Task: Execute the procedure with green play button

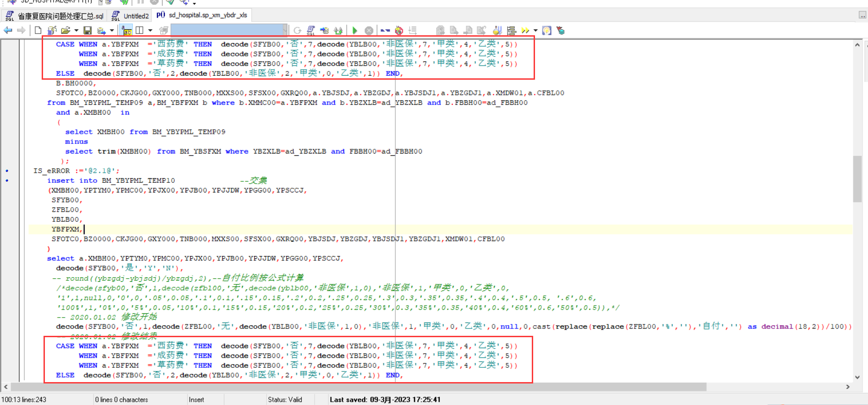Action: tap(355, 30)
